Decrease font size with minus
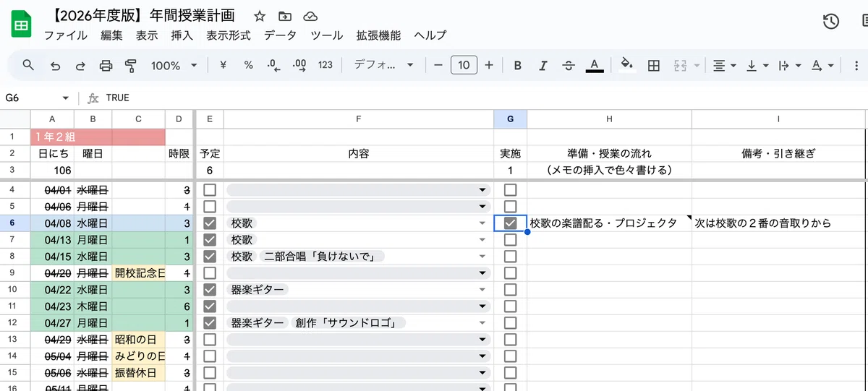The image size is (868, 391). pos(438,66)
